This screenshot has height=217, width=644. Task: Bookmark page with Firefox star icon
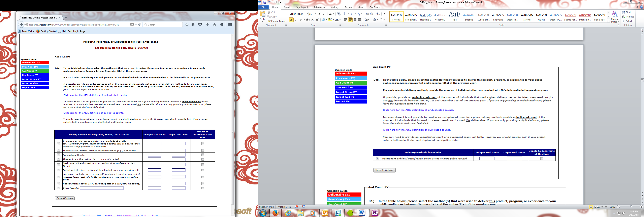[x=187, y=25]
